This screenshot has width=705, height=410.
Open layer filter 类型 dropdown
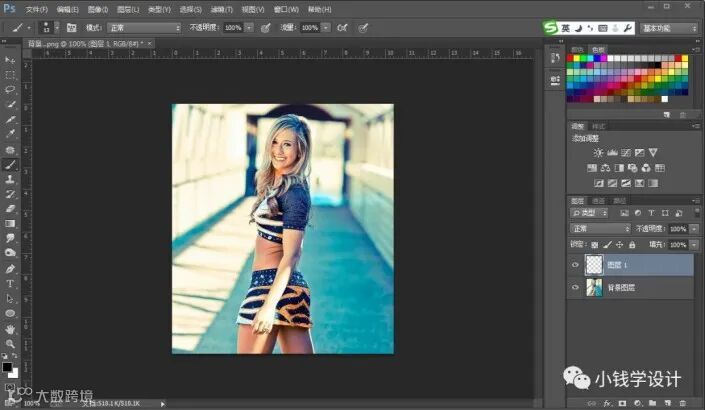589,213
